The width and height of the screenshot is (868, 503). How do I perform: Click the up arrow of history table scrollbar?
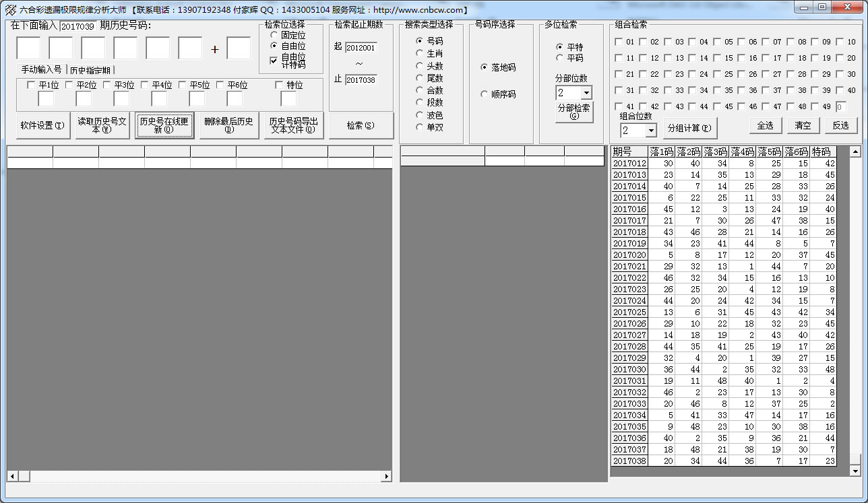855,152
